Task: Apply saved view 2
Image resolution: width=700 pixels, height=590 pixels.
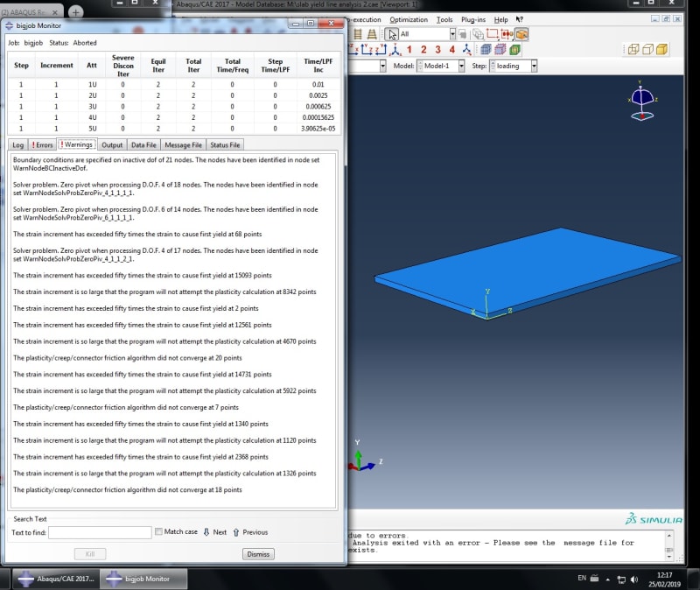Action: [423, 50]
